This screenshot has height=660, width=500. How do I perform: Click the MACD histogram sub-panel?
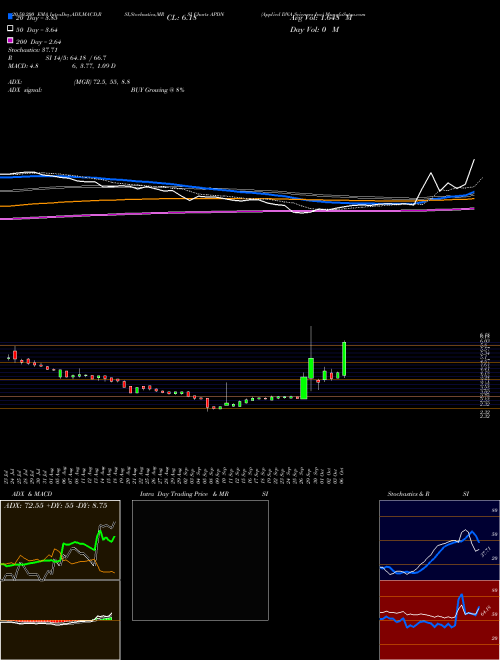60,620
